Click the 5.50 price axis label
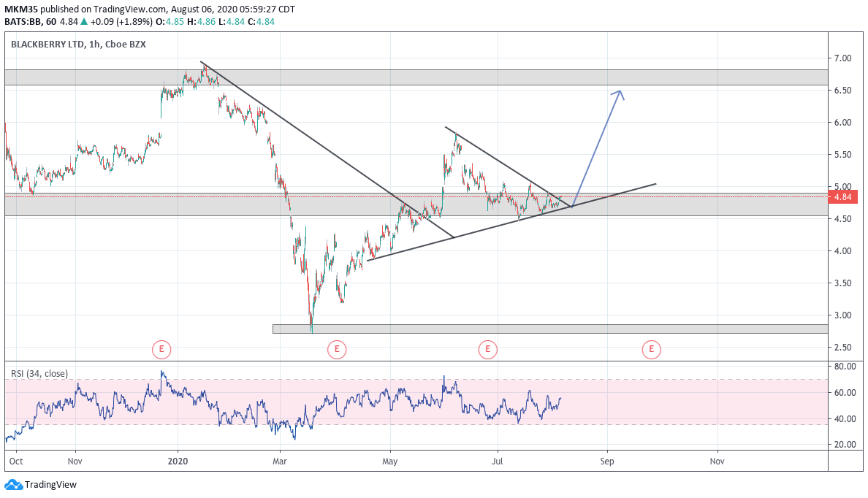Viewport: 868px width, 498px height. coord(842,154)
